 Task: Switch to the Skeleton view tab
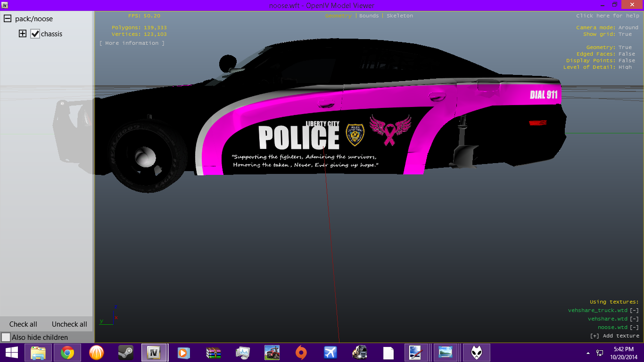[x=399, y=16]
